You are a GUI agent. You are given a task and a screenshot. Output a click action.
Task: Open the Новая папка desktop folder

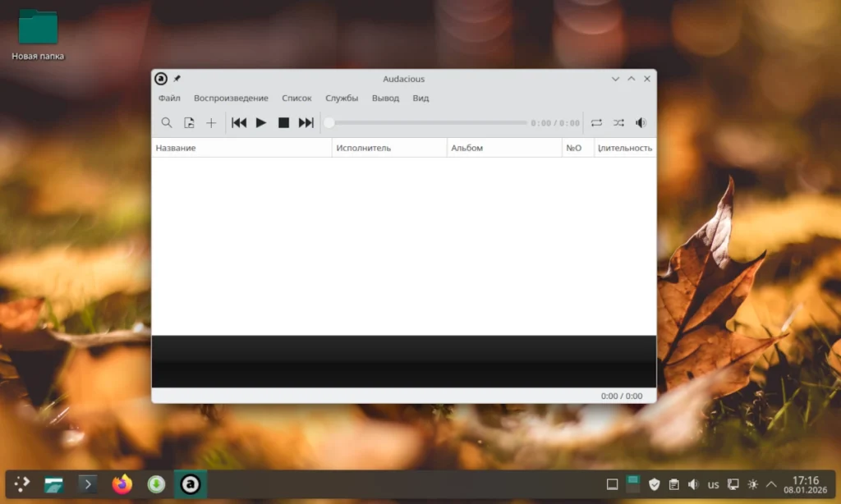pyautogui.click(x=38, y=34)
